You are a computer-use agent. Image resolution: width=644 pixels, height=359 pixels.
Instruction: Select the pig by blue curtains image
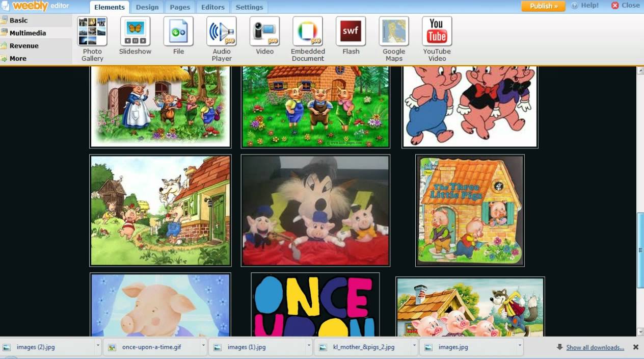[160, 304]
